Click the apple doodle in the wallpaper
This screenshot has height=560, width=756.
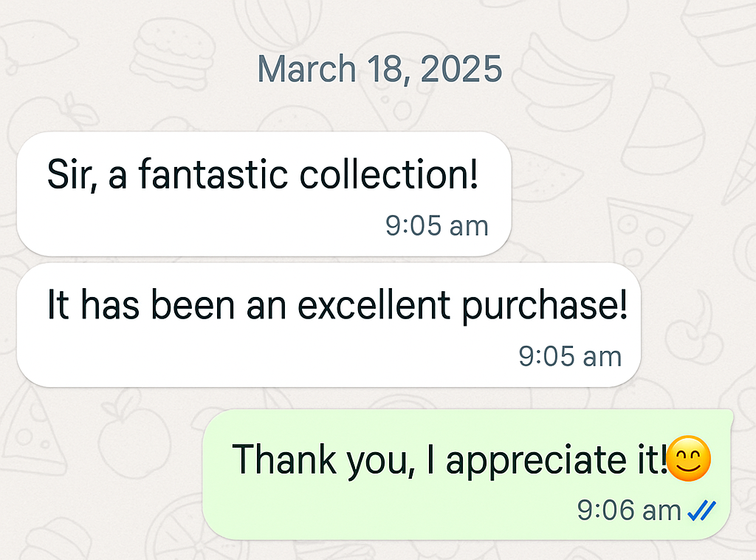pyautogui.click(x=133, y=437)
